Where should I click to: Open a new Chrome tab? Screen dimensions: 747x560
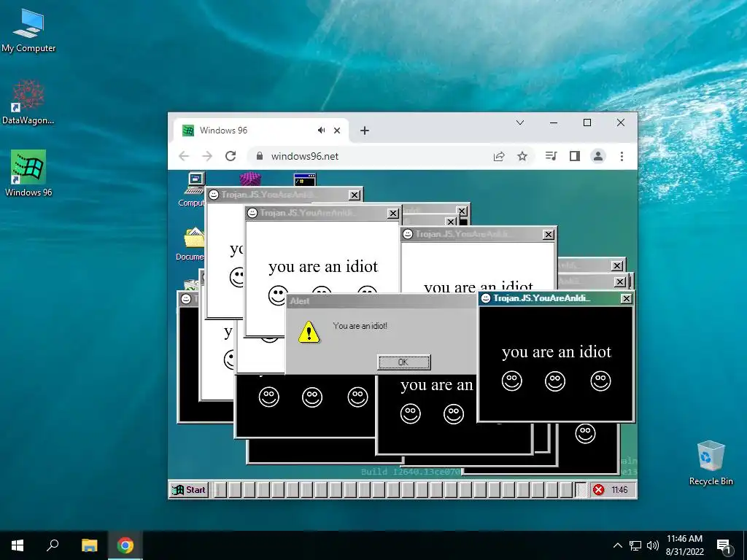(x=365, y=131)
